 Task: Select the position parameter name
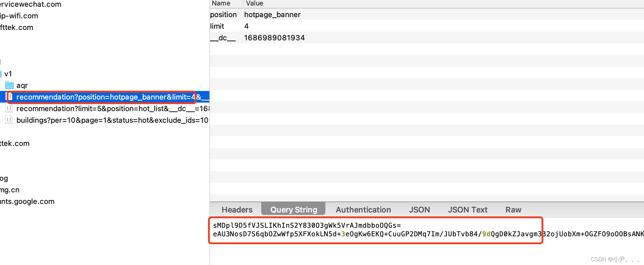[223, 15]
